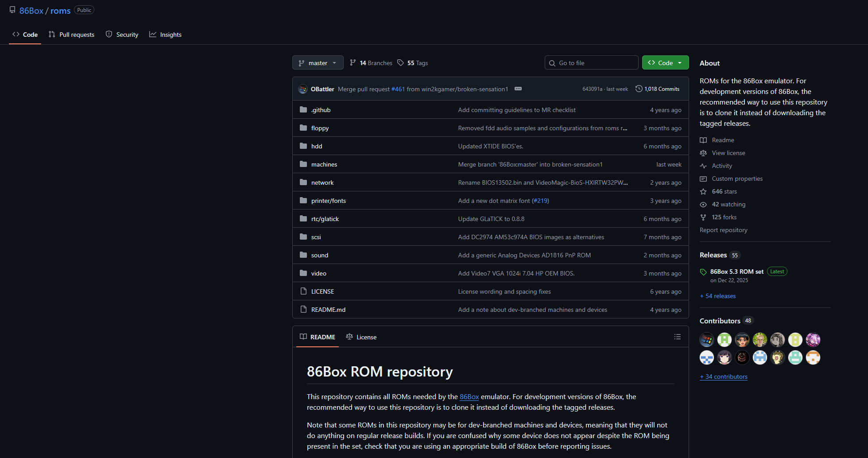Open the 86Box 5.3 ROM set release
868x458 pixels.
coord(737,272)
